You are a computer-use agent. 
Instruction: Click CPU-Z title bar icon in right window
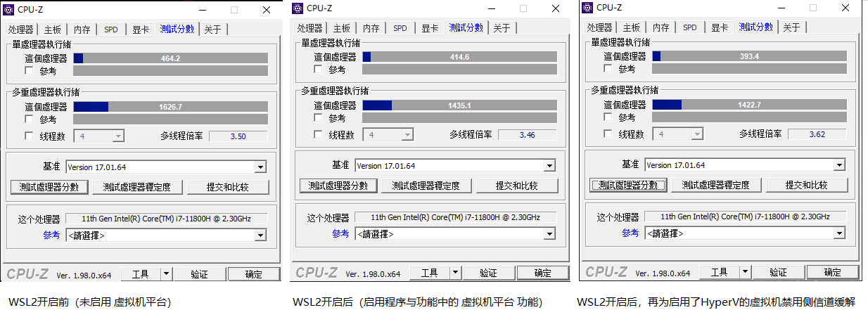(587, 7)
